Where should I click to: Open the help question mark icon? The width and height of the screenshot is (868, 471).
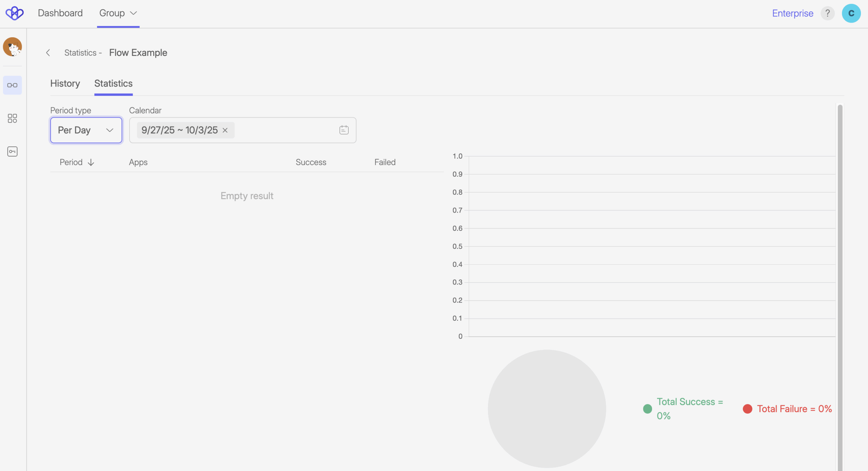coord(827,13)
